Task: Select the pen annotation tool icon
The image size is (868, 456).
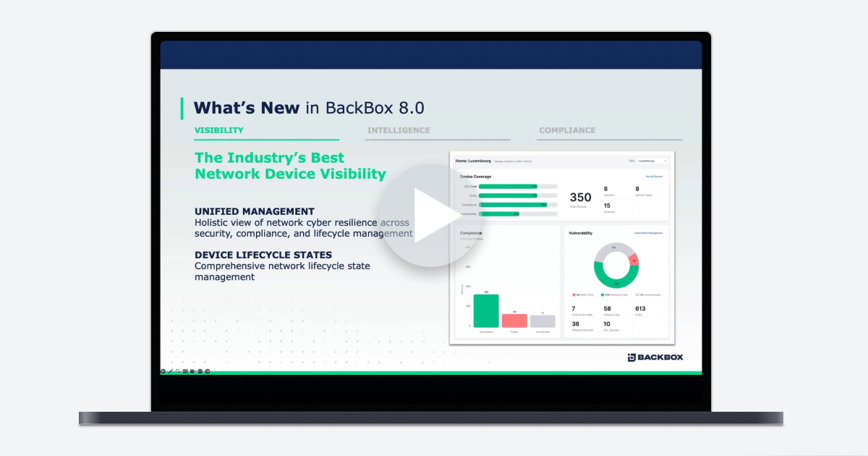Action: (x=170, y=371)
